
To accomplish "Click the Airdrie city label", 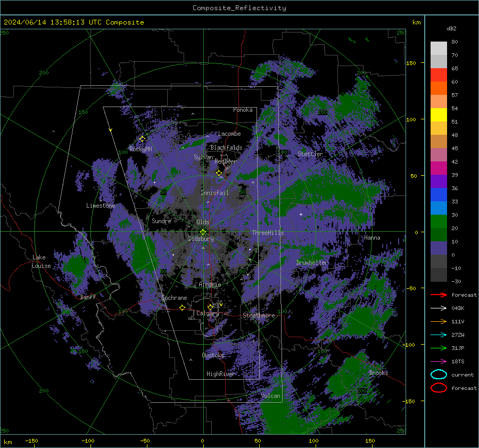I will [210, 284].
